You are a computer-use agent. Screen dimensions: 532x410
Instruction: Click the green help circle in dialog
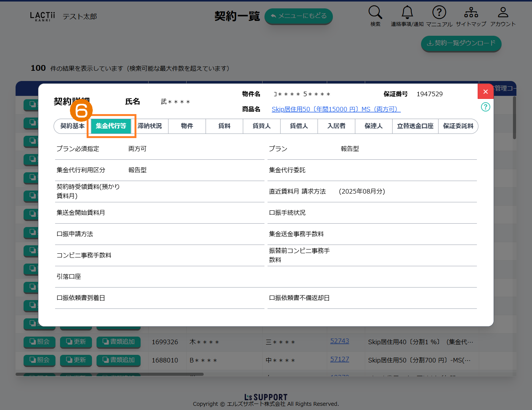click(485, 107)
